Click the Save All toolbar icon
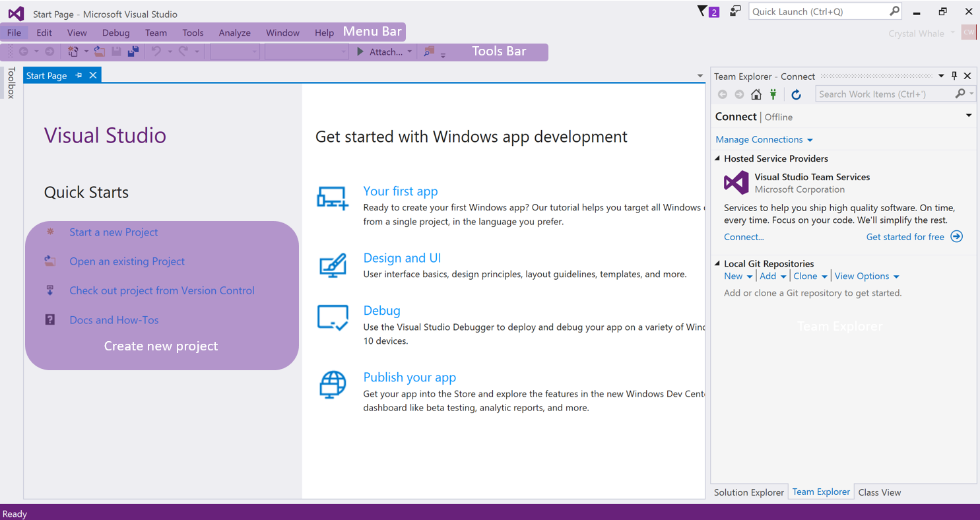This screenshot has height=520, width=980. [x=133, y=51]
